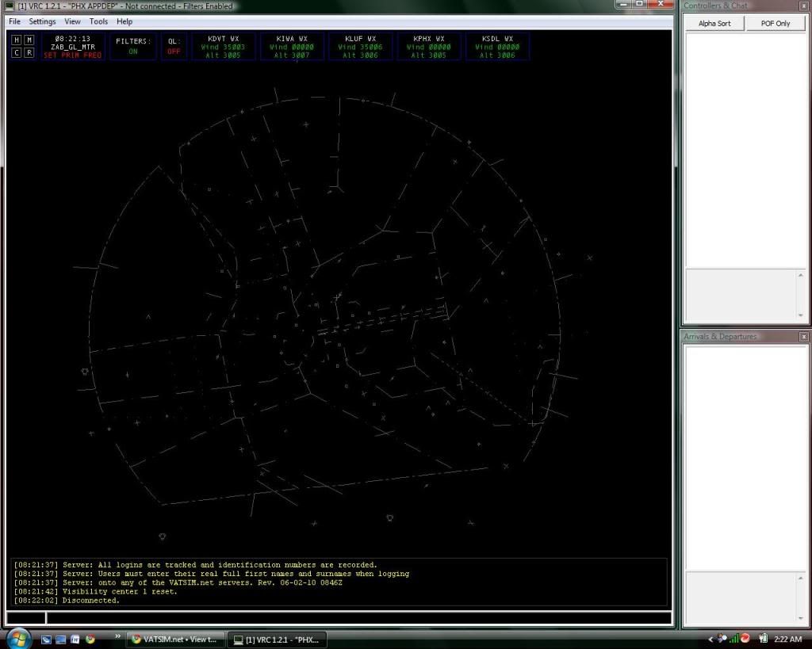Toggle the FILTERS ON indicator

click(132, 46)
